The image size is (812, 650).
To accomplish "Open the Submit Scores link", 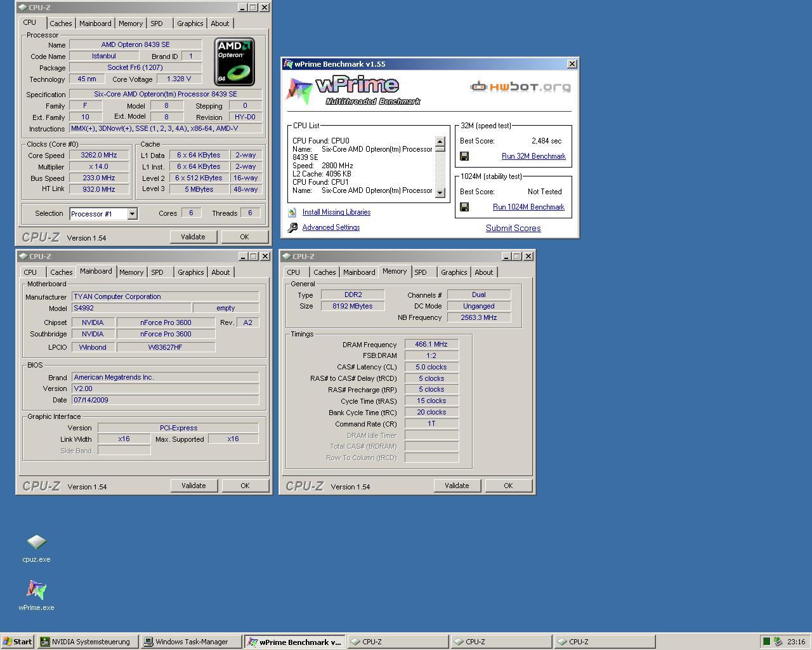I will tap(513, 228).
